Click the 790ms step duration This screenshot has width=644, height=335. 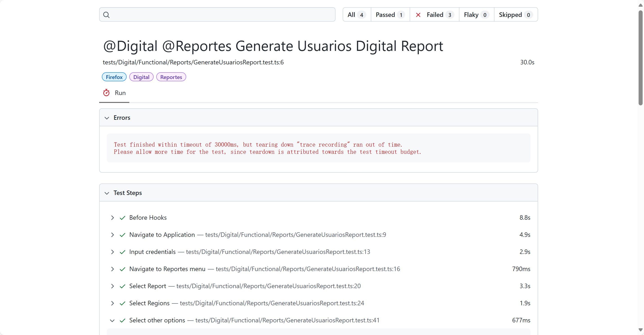coord(521,269)
